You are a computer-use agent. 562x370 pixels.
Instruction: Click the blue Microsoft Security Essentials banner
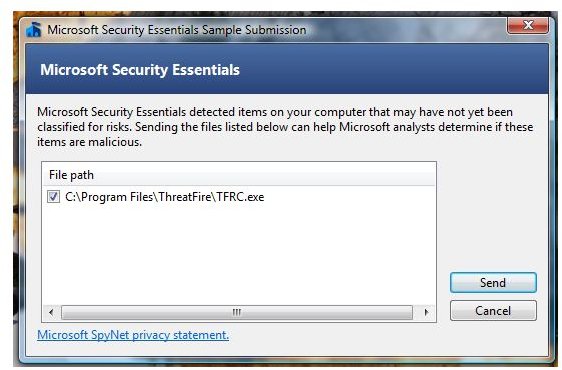[287, 69]
